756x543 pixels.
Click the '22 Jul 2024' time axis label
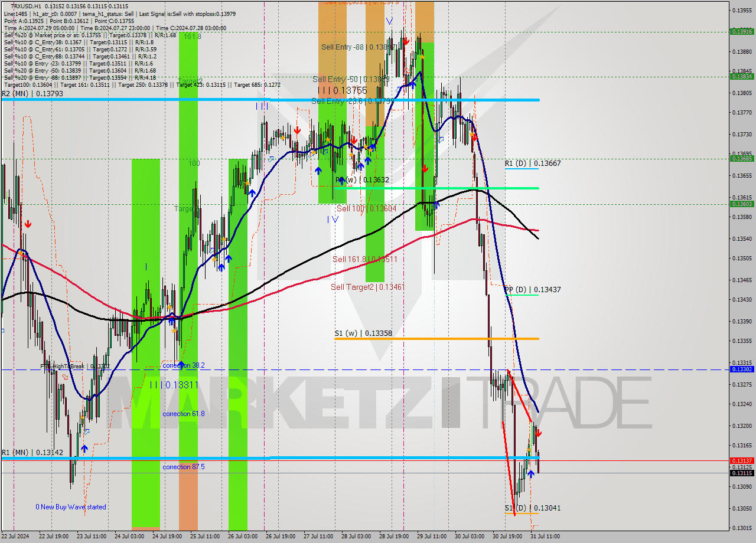coord(15,537)
